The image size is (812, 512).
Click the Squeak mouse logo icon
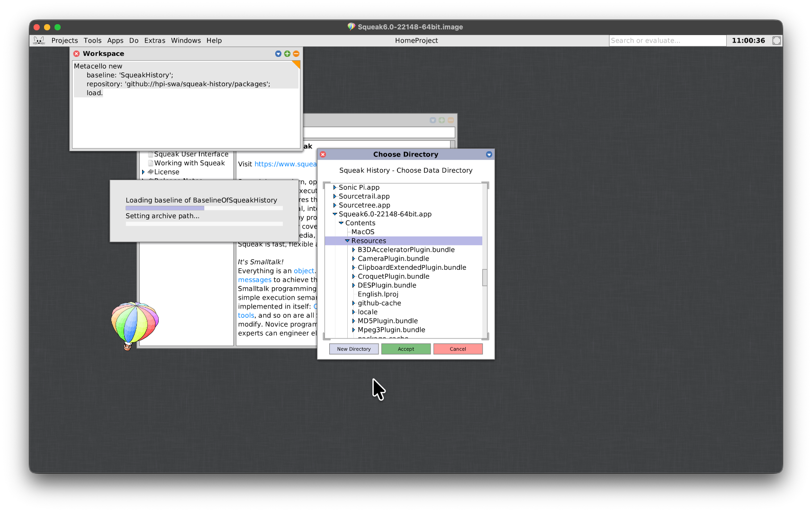[39, 41]
